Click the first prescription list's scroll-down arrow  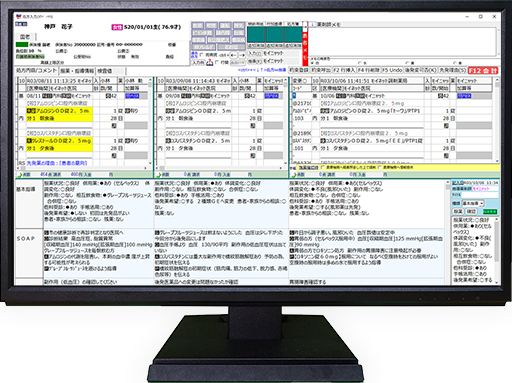pyautogui.click(x=150, y=163)
